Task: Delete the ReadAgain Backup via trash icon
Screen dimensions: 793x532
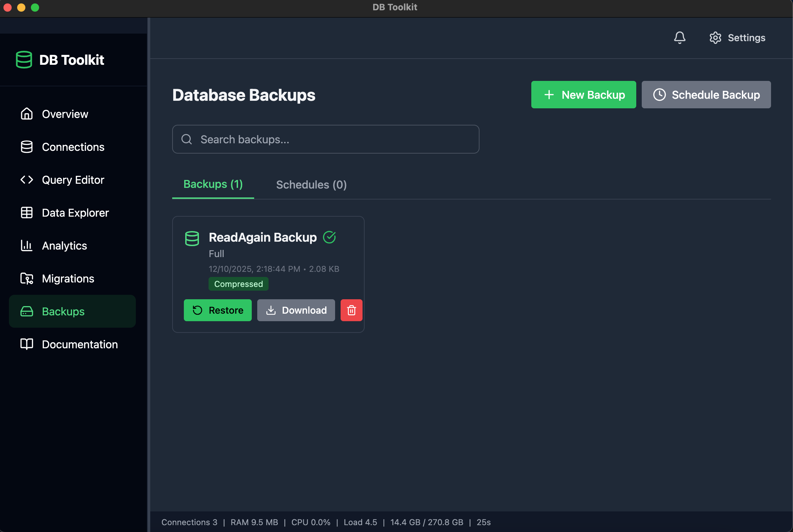Action: coord(351,310)
